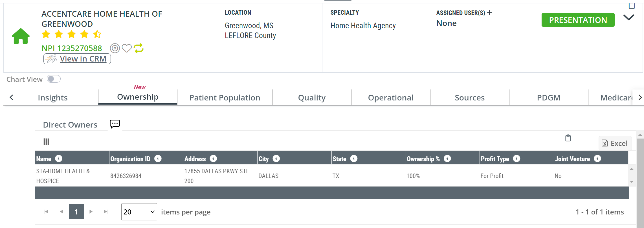644x228 pixels.
Task: Favorite the agency with the heart icon
Action: [127, 48]
